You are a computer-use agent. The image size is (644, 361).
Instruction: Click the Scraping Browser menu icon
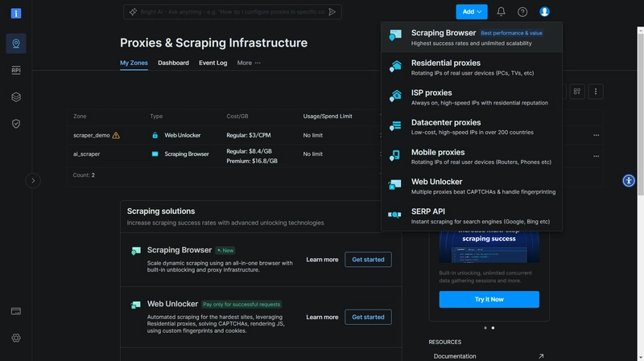(395, 35)
